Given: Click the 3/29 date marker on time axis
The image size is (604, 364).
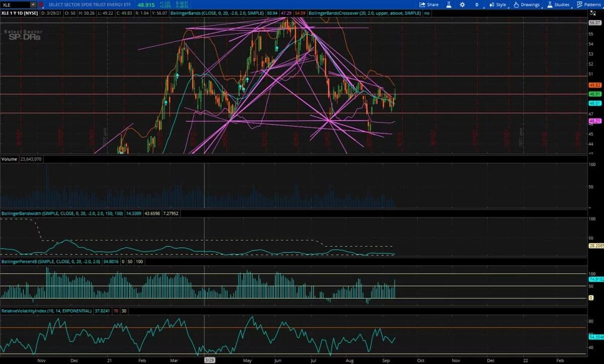Looking at the screenshot, I should tap(209, 360).
